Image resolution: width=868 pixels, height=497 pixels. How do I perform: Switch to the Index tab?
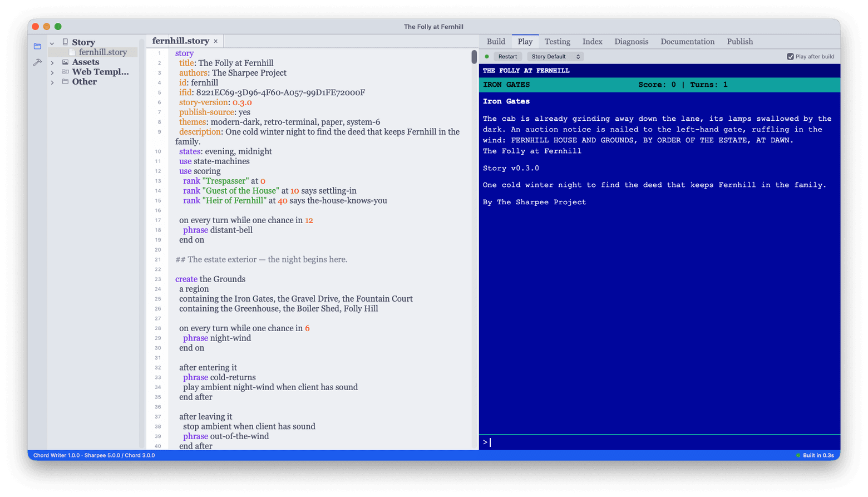[x=592, y=42]
